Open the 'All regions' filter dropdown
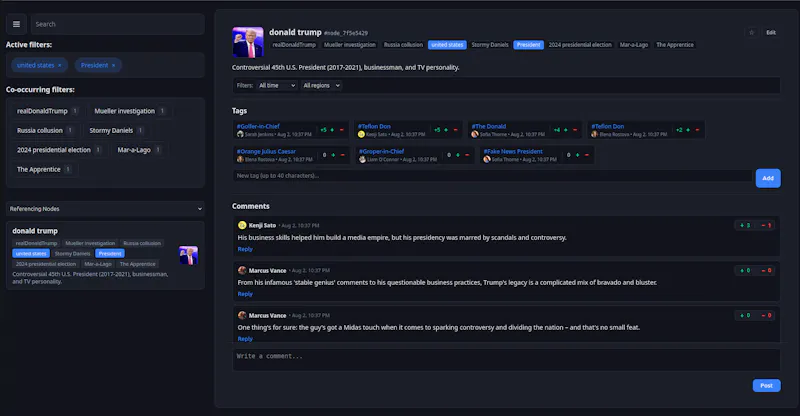 point(321,86)
